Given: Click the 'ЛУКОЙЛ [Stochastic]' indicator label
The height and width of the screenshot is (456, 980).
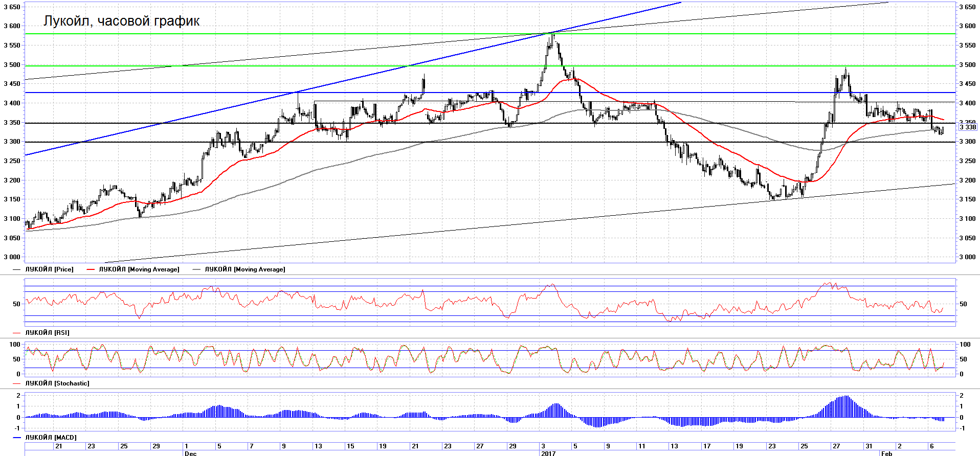Looking at the screenshot, I should point(57,383).
